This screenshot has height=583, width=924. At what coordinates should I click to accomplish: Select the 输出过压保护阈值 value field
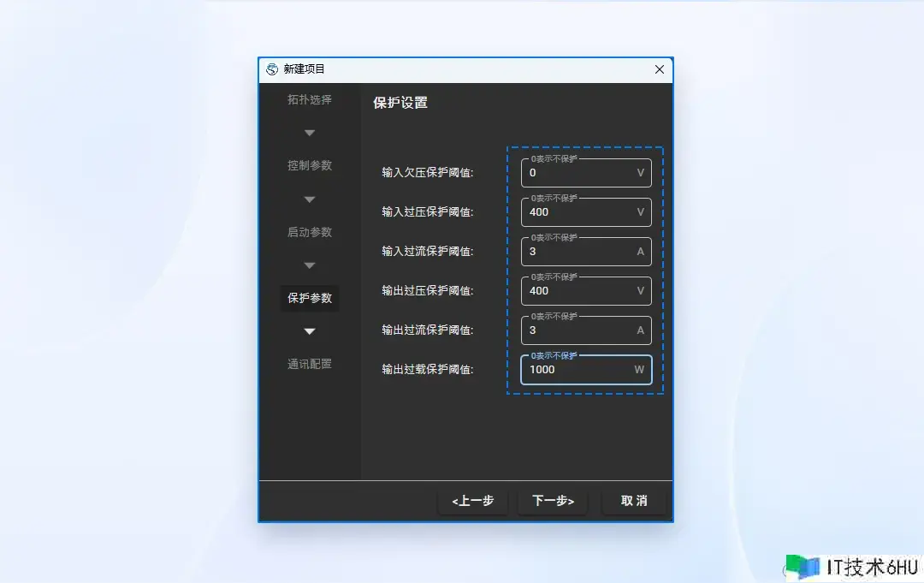point(586,290)
